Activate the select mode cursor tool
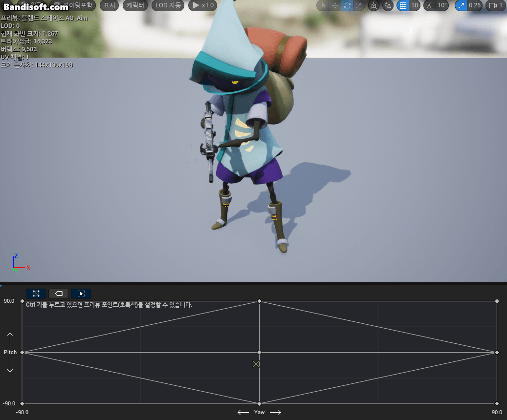 tap(323, 5)
